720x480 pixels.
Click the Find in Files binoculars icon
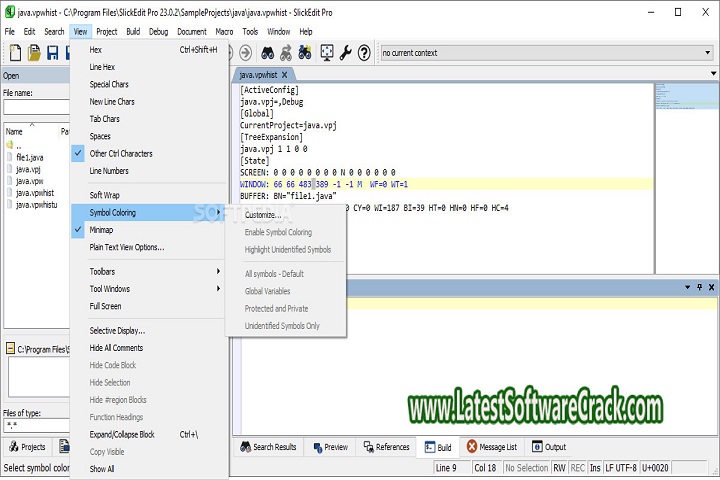point(304,53)
